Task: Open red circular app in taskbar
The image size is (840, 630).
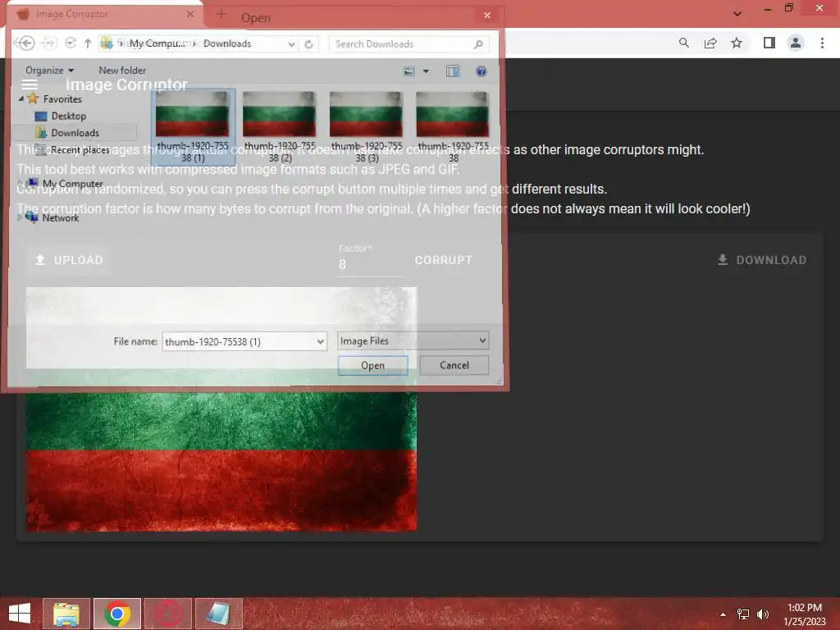Action: 168,614
